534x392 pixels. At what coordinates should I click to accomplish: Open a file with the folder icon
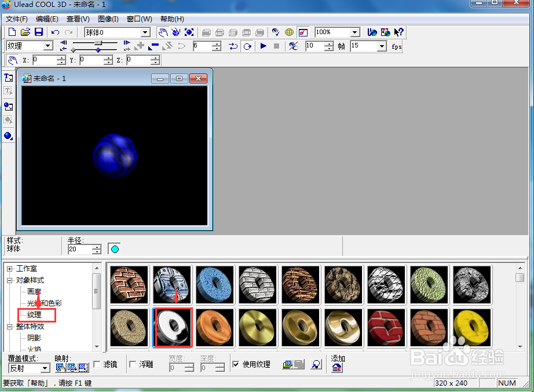(x=25, y=32)
